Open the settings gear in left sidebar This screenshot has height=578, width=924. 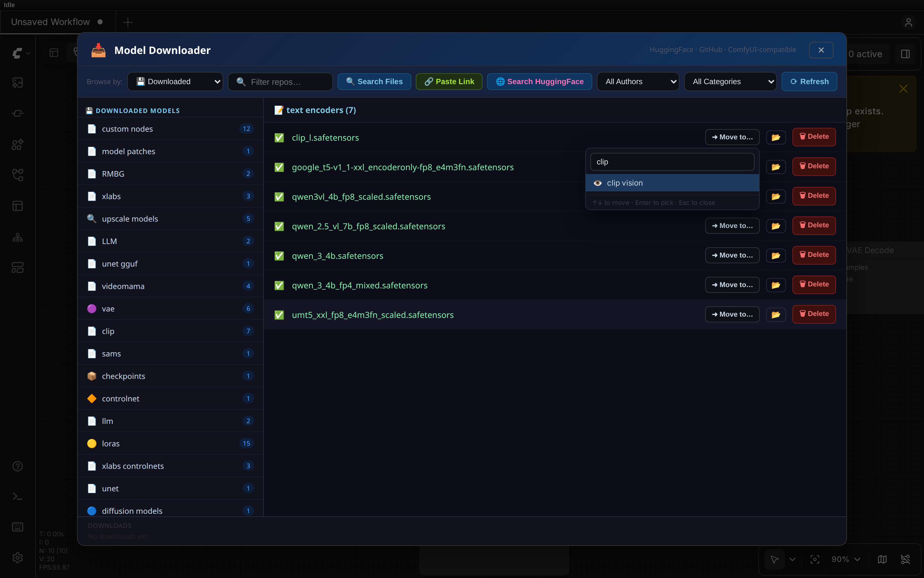click(18, 558)
